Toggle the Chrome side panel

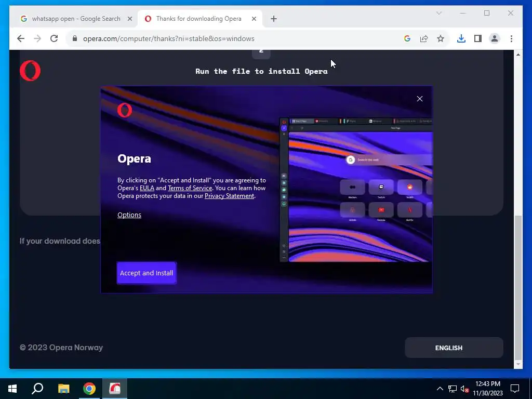tap(478, 38)
